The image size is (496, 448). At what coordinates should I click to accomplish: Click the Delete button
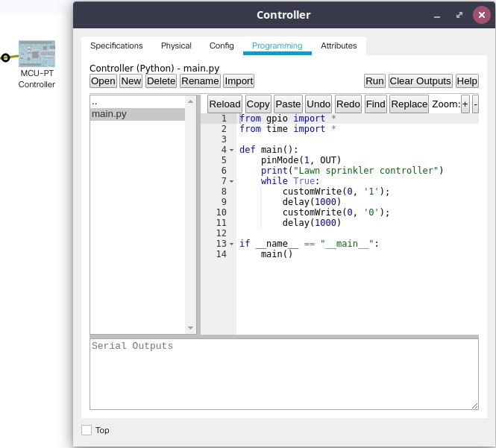click(161, 81)
